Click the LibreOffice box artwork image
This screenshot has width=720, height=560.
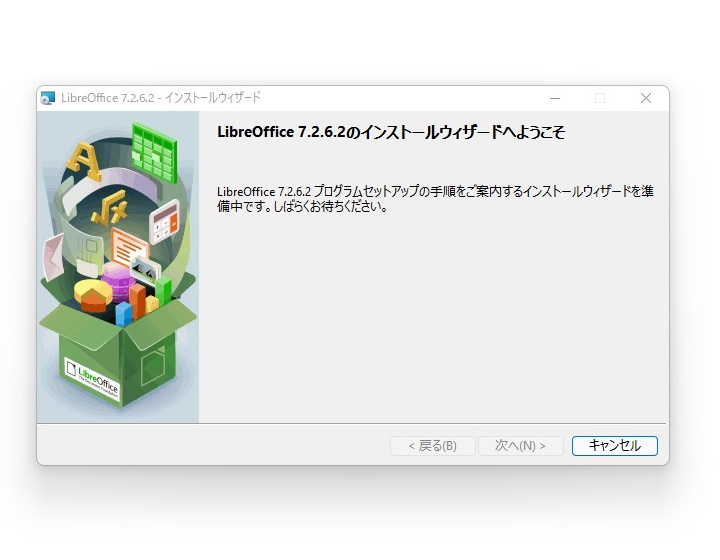[x=118, y=267]
